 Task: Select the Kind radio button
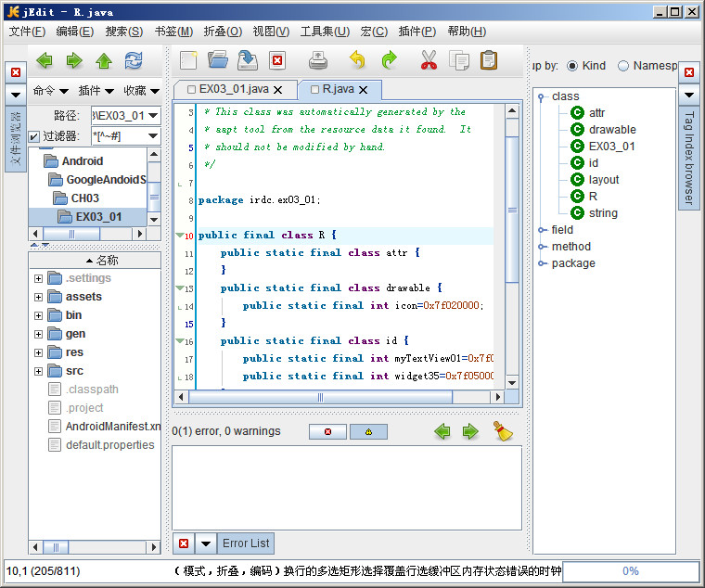point(572,66)
